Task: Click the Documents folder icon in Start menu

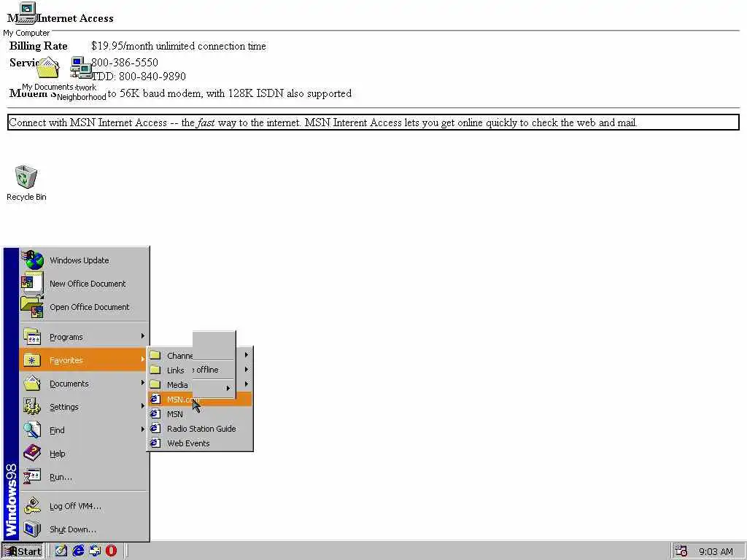Action: point(32,384)
